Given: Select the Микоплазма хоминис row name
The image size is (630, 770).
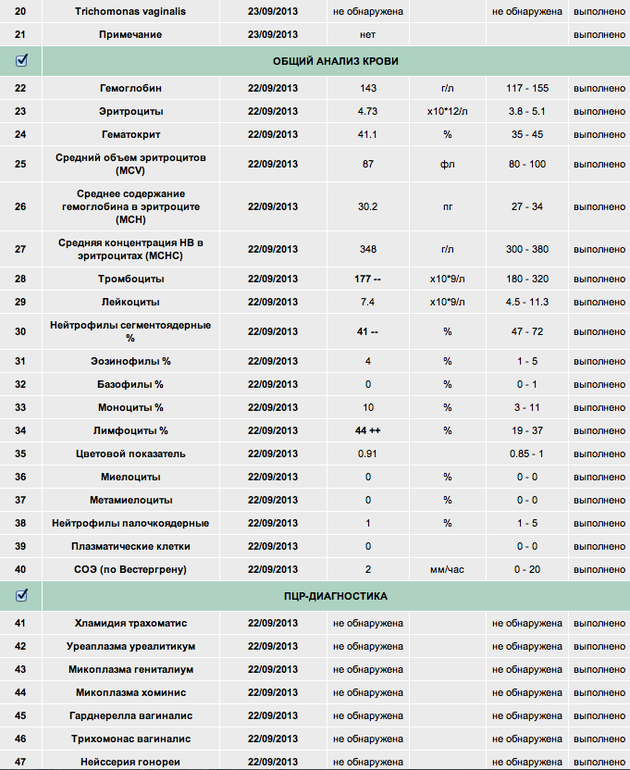Looking at the screenshot, I should point(131,692).
